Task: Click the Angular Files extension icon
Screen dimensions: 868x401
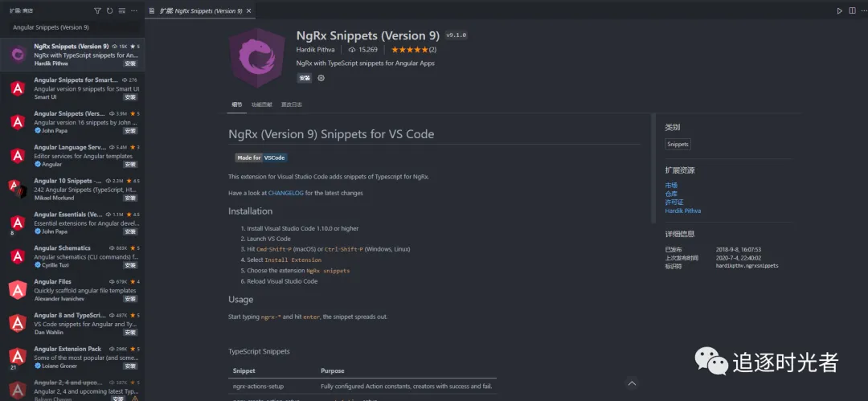Action: pos(18,290)
